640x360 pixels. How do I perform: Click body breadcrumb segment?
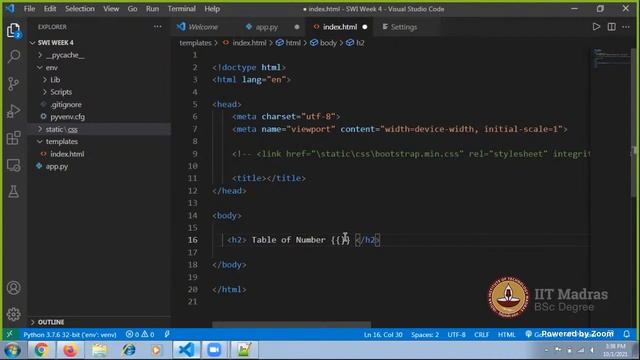pos(328,42)
